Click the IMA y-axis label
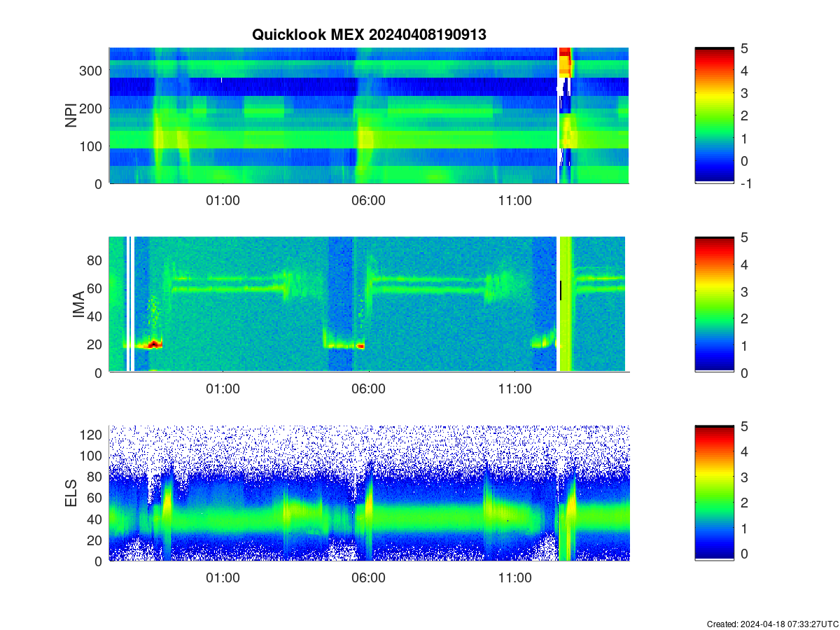 pyautogui.click(x=78, y=305)
